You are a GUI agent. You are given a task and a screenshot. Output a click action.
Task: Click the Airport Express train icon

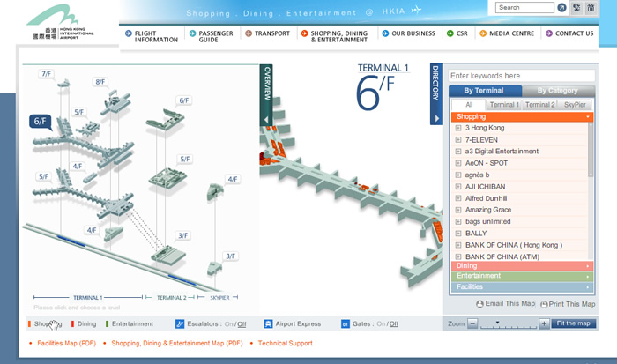pyautogui.click(x=268, y=323)
